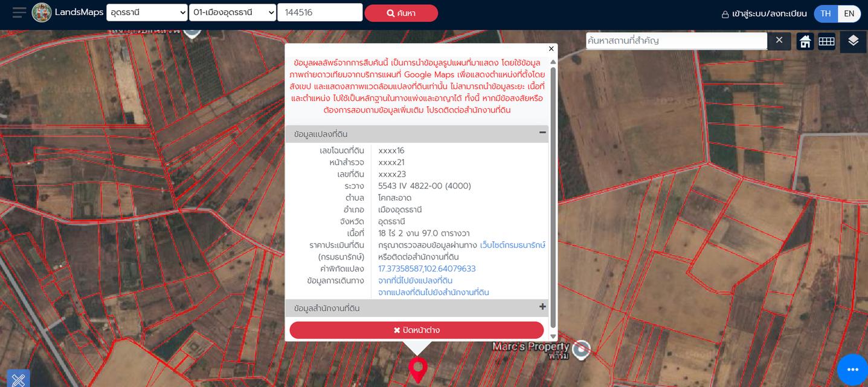Click the land area value 18 ไร่
Viewport: 868px width, 387px height.
pyautogui.click(x=424, y=233)
